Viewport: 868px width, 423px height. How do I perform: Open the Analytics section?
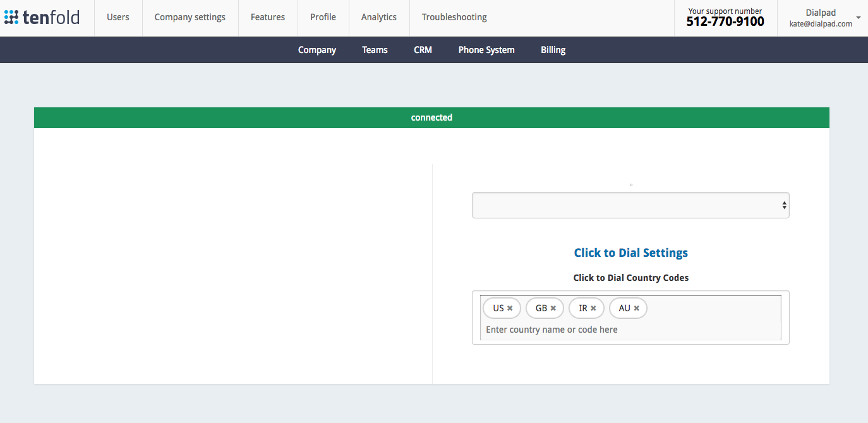[379, 17]
